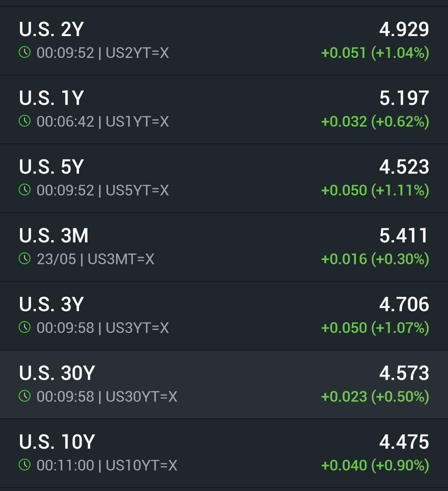Image resolution: width=448 pixels, height=491 pixels.
Task: Click the clock icon in U.S. 1Y row
Action: (25, 121)
